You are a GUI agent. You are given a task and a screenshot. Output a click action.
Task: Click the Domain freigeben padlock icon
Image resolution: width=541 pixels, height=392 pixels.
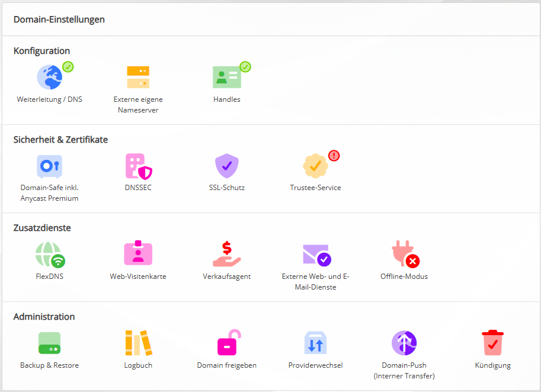coord(229,342)
